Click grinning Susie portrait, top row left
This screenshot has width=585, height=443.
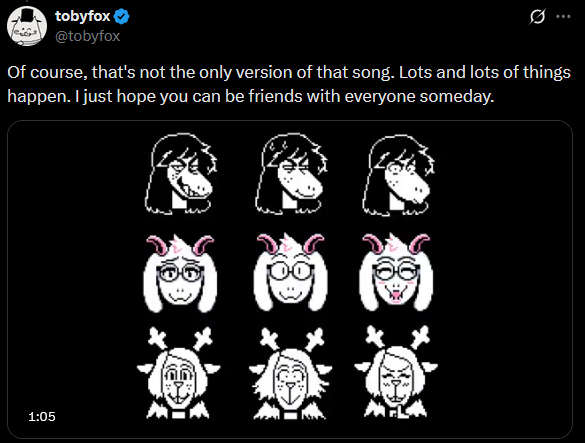[x=181, y=174]
